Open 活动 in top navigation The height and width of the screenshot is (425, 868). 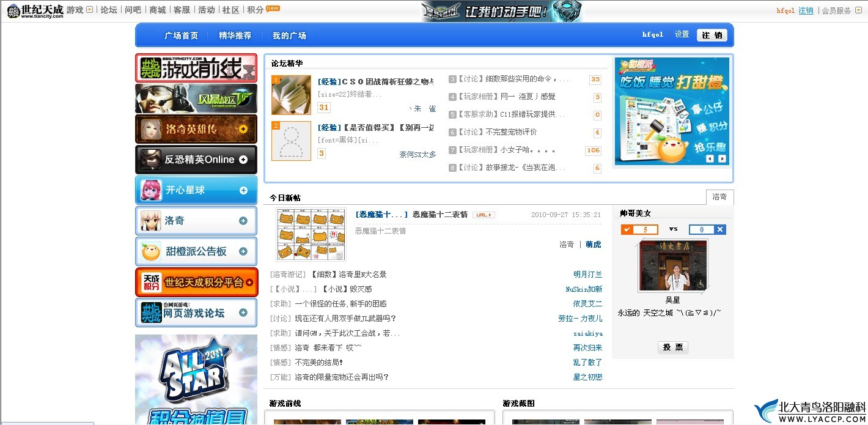[x=207, y=10]
